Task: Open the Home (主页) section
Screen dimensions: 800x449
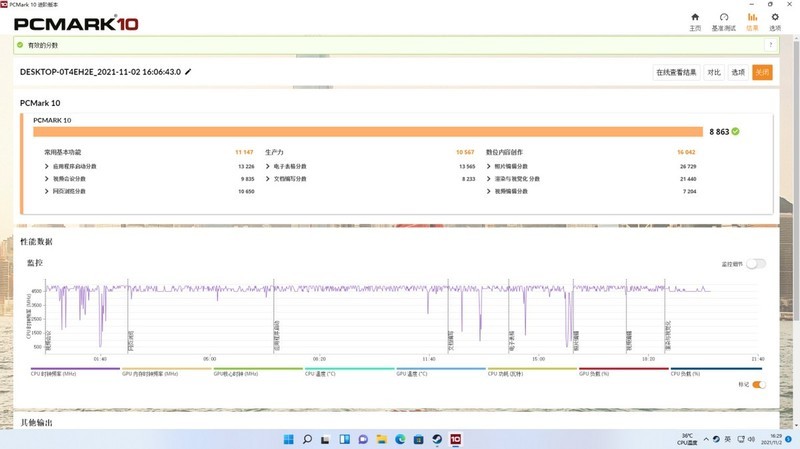Action: point(695,21)
